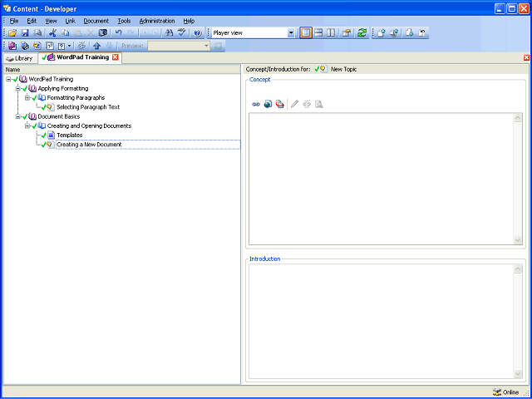The image size is (532, 399).
Task: Click inside the Introduction text box
Action: tap(382, 322)
